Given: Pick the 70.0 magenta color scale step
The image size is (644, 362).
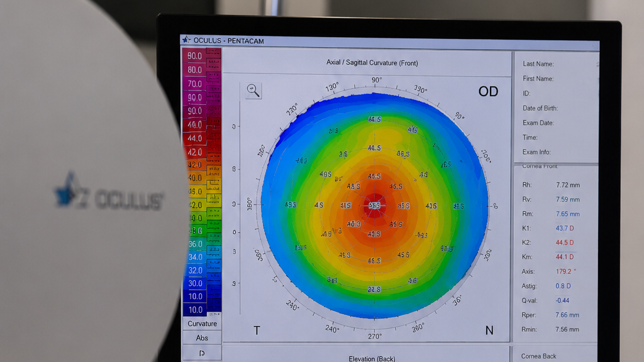Looking at the screenshot, I should coord(195,84).
